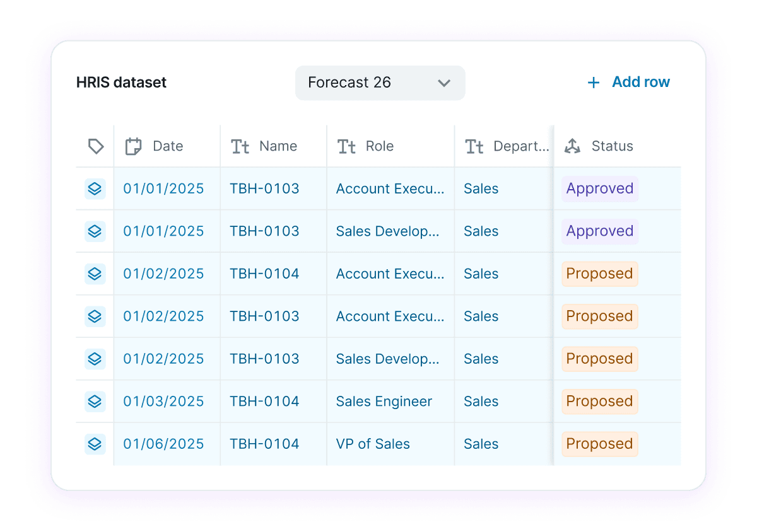Click the layers icon on the 01/01/2025 first row
757x532 pixels.
(95, 188)
